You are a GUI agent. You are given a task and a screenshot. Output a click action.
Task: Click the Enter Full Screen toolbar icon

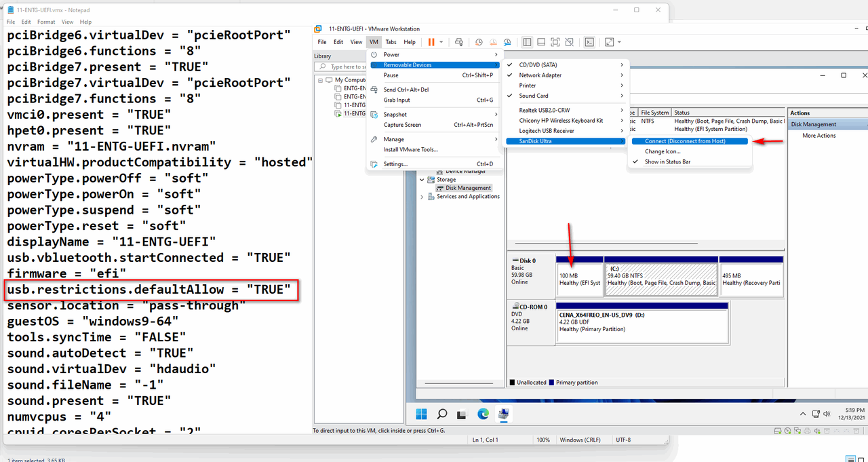[555, 42]
